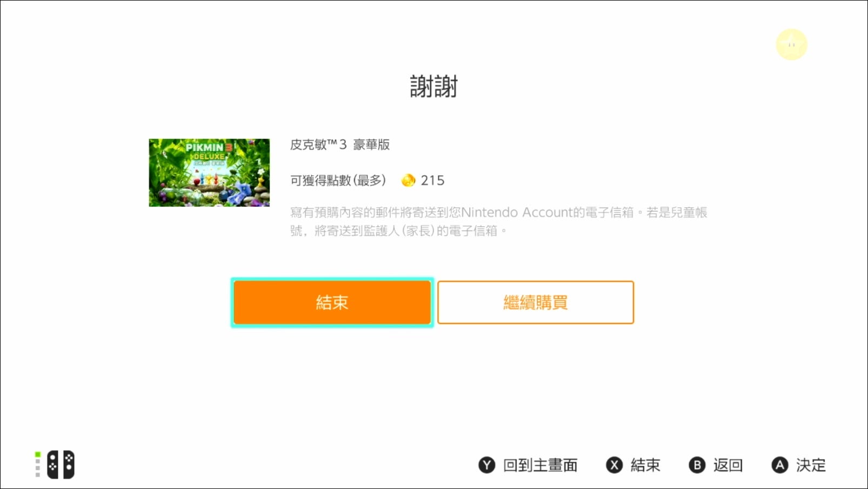Viewport: 868px width, 489px height.
Task: Click the X button icon in footer
Action: click(x=614, y=465)
